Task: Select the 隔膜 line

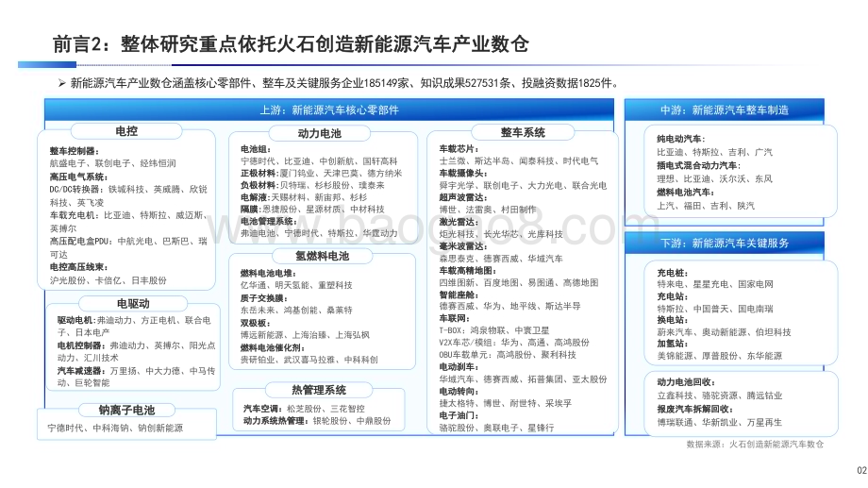Action: 312,209
